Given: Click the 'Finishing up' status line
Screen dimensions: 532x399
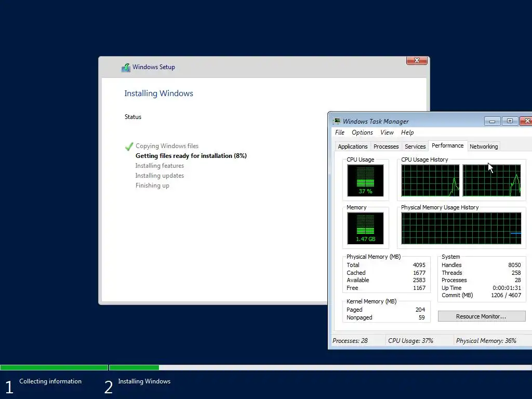Looking at the screenshot, I should pos(152,185).
